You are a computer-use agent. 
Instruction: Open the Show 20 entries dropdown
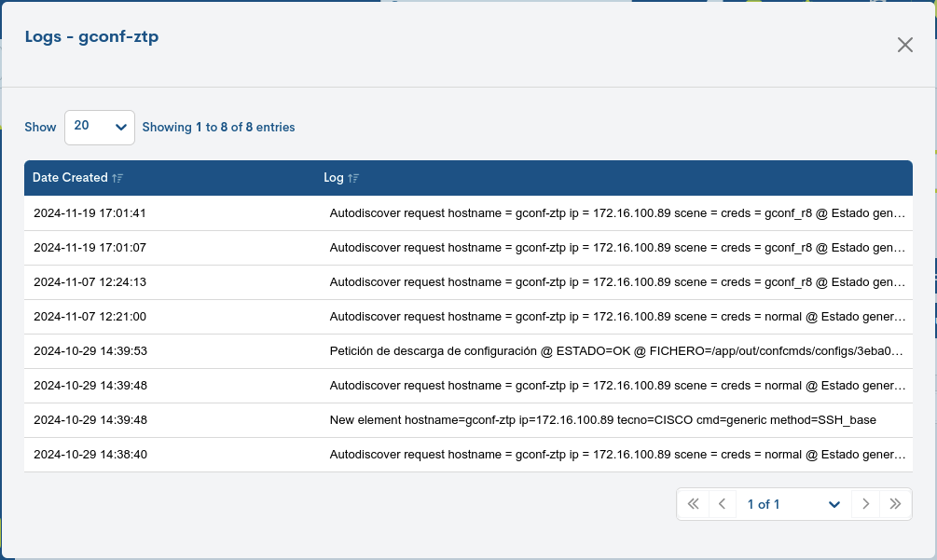pos(100,127)
